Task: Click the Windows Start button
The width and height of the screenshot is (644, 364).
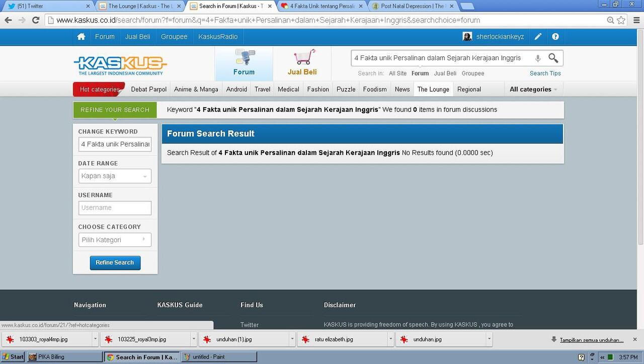Action: click(x=13, y=357)
